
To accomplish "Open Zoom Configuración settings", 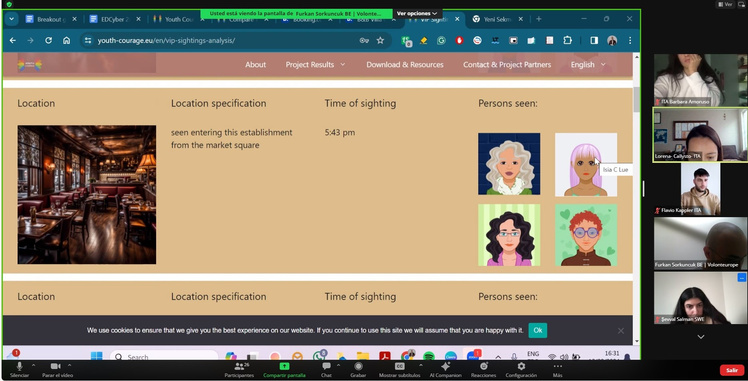I will click(x=521, y=370).
